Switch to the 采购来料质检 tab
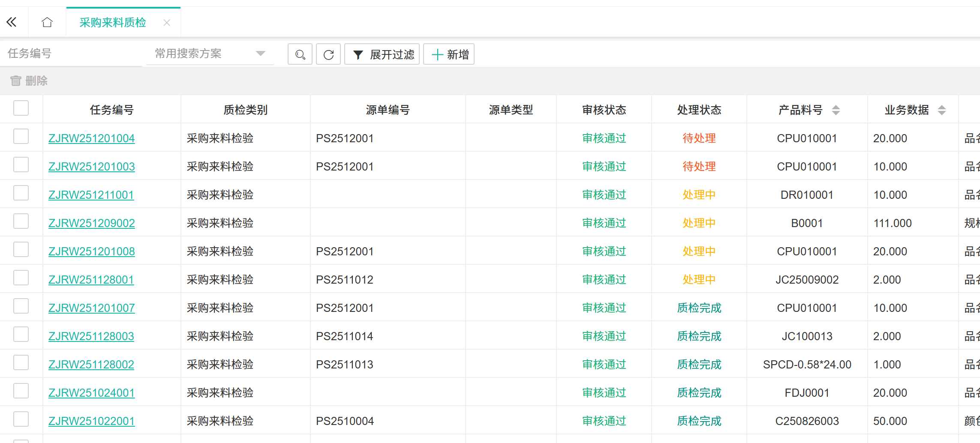This screenshot has width=980, height=443. 113,23
